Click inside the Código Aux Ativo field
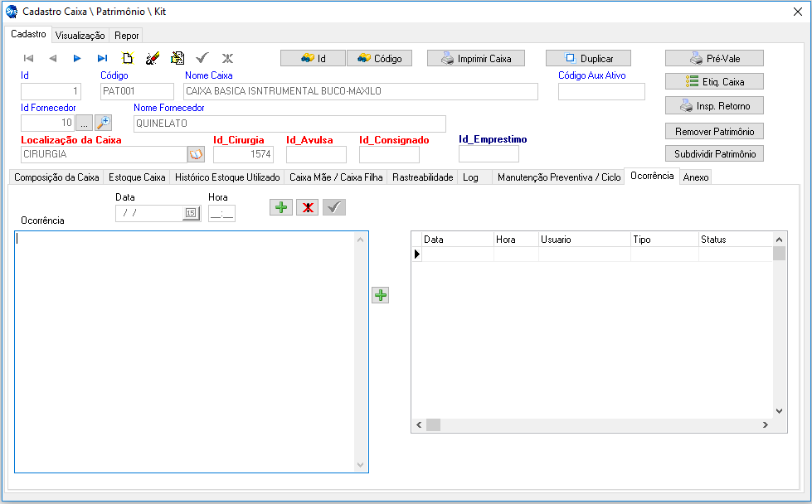812x504 pixels. click(600, 92)
